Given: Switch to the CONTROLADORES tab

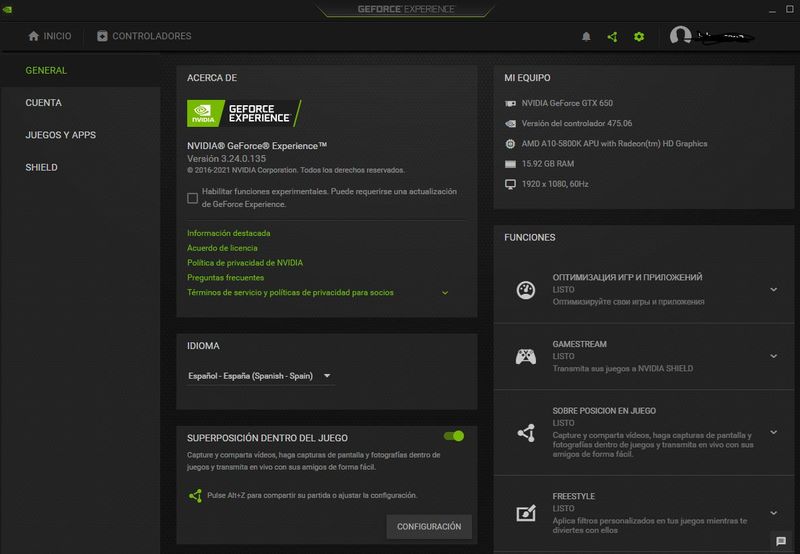Looking at the screenshot, I should [x=144, y=36].
